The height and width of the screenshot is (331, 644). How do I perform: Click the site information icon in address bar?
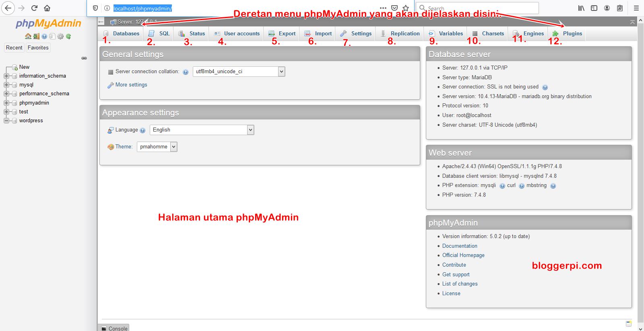[x=107, y=8]
